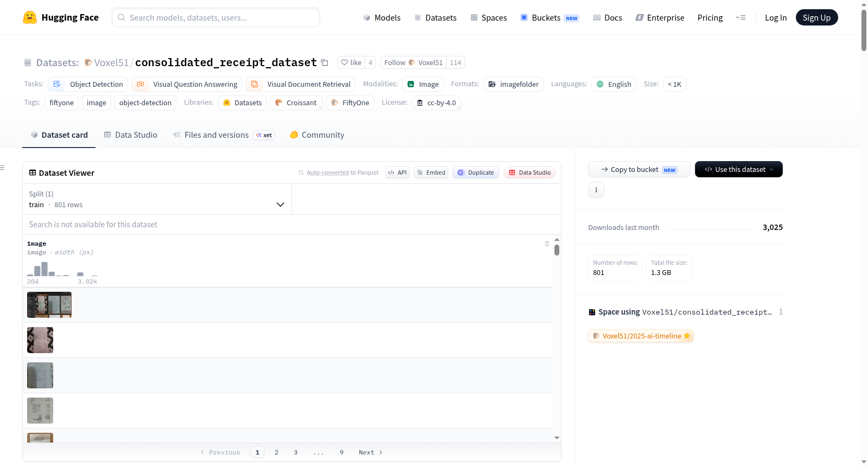Click the Dataset Viewer table icon
This screenshot has width=868, height=467.
click(33, 172)
